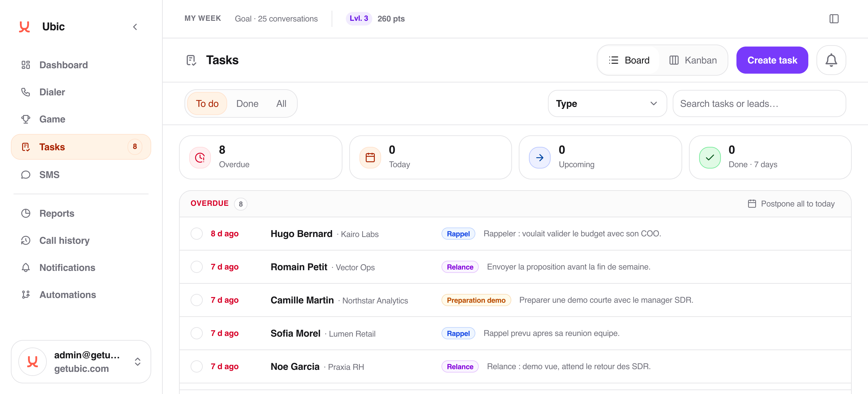Click the Overdue clock icon card
The width and height of the screenshot is (868, 394).
point(200,158)
